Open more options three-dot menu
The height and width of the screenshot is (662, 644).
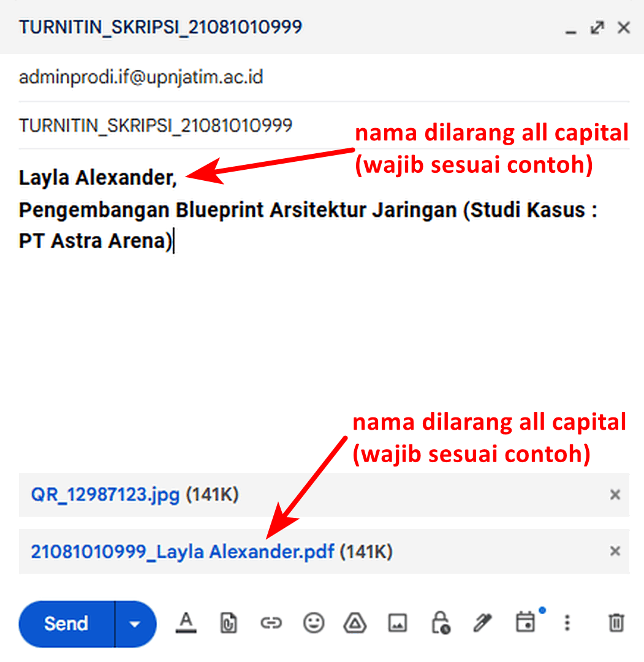pos(567,623)
